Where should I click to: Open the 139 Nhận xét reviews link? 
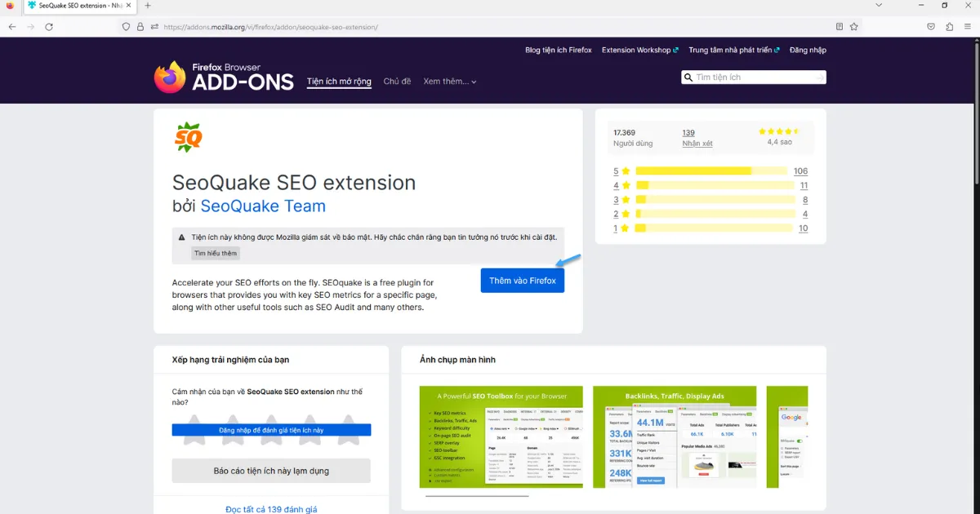[x=697, y=138]
